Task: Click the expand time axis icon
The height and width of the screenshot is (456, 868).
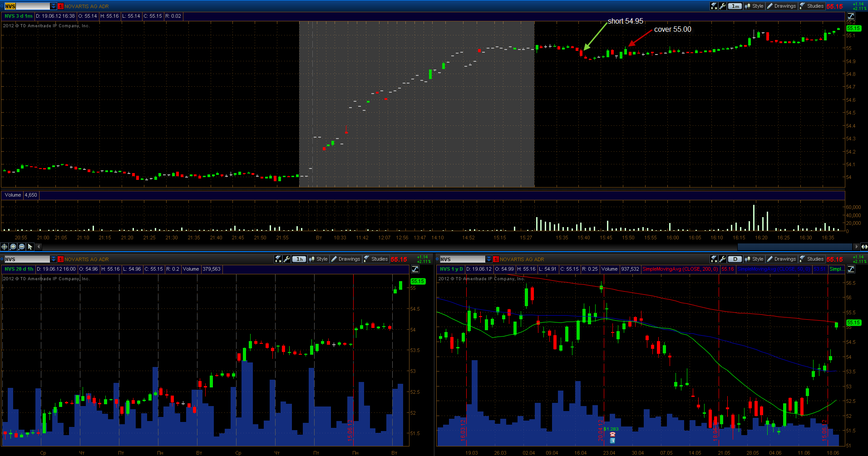Action: [864, 247]
